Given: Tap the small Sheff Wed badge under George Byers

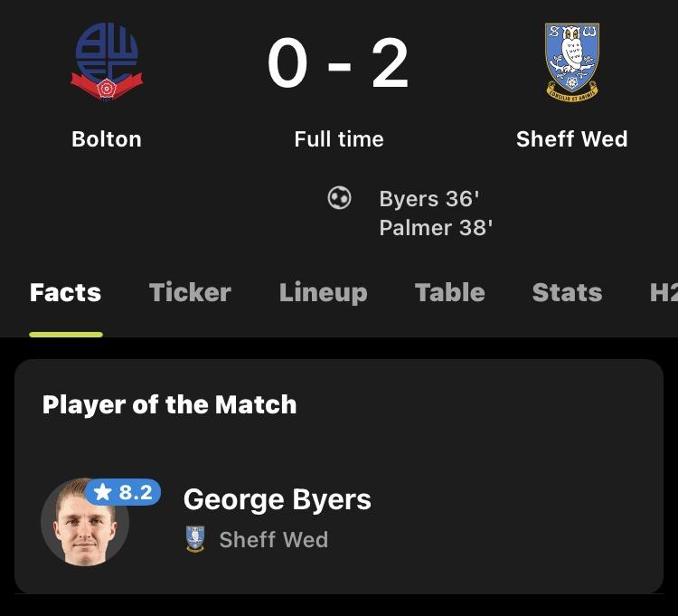Looking at the screenshot, I should [195, 539].
